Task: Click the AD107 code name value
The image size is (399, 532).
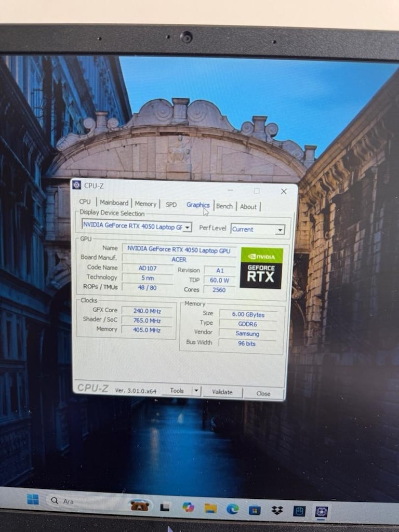Action: (x=148, y=268)
